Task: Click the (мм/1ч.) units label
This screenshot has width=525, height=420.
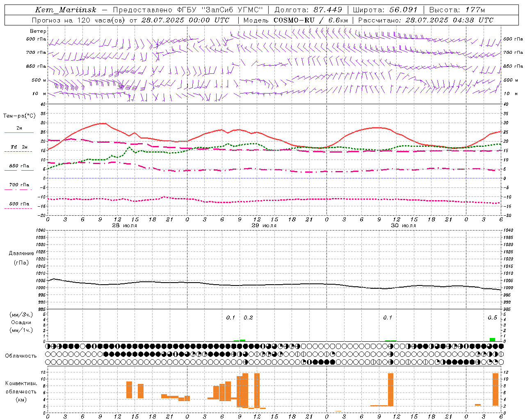Action: click(21, 330)
